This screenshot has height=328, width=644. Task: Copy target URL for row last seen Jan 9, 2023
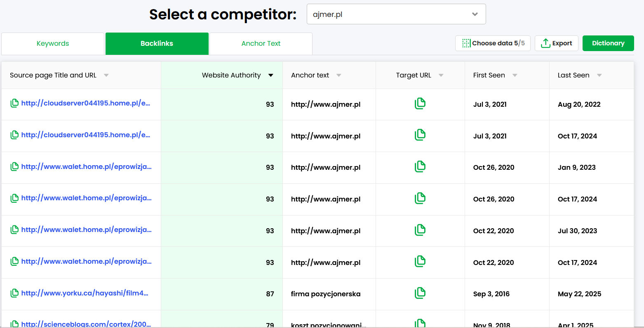[420, 166]
